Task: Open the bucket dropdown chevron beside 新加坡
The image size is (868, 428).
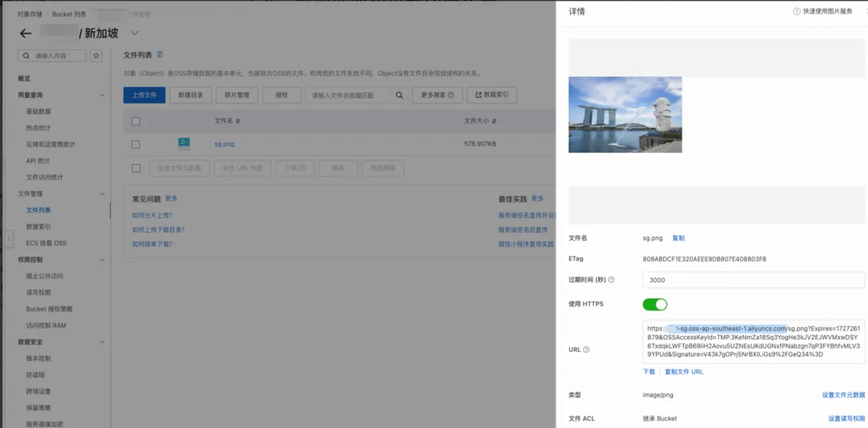Action: pyautogui.click(x=135, y=33)
